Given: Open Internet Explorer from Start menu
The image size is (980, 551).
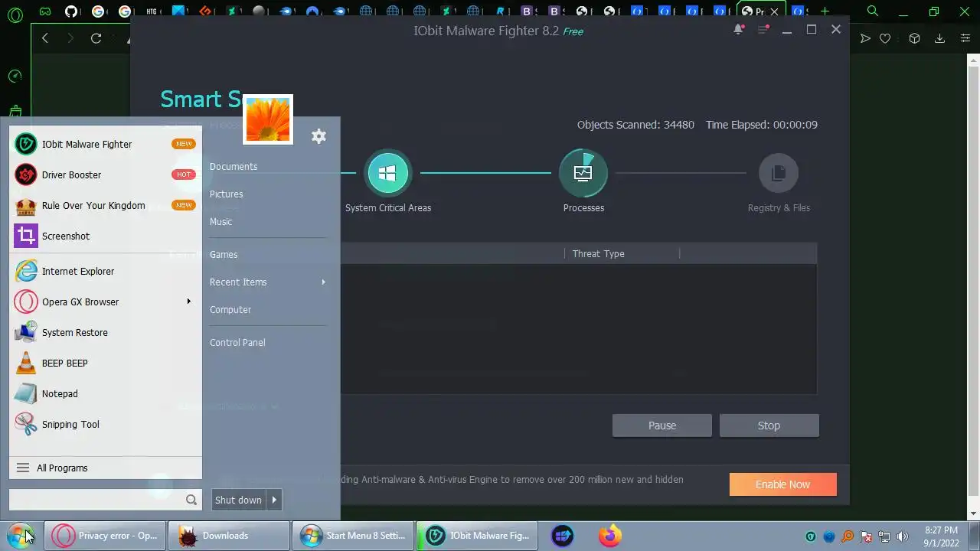Looking at the screenshot, I should [x=106, y=271].
